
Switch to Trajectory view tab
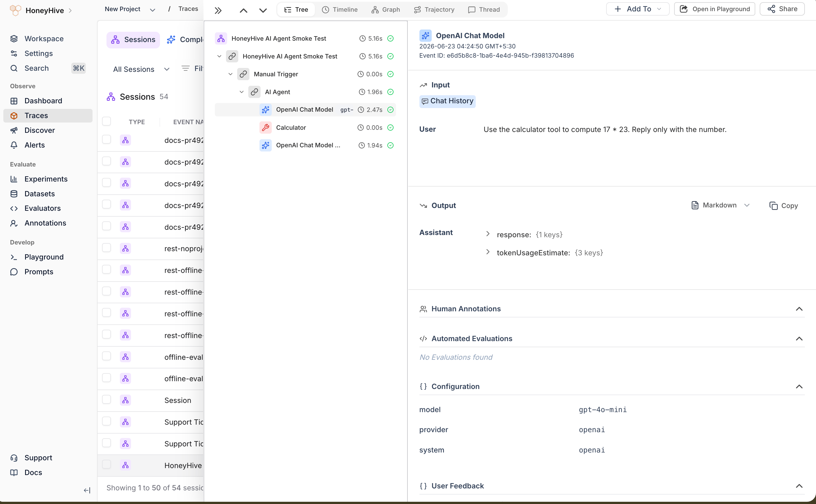[434, 10]
